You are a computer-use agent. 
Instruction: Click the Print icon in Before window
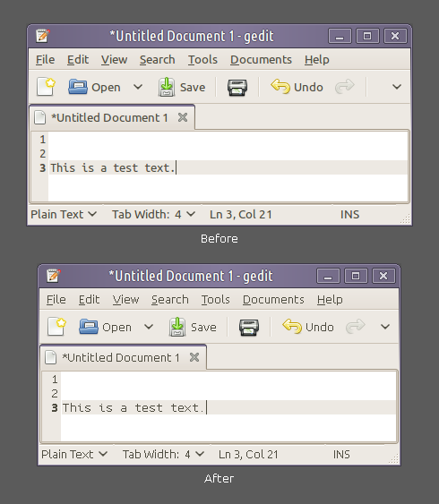[x=237, y=88]
